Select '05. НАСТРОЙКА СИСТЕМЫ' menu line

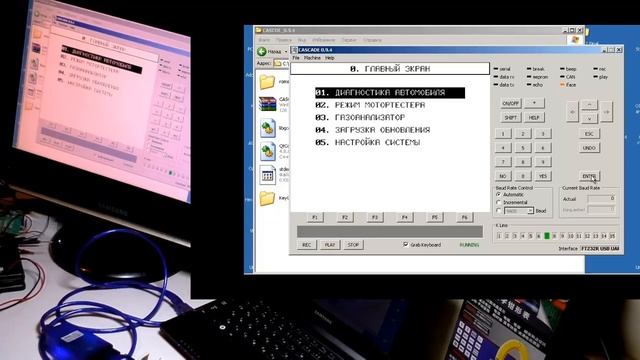pyautogui.click(x=368, y=142)
